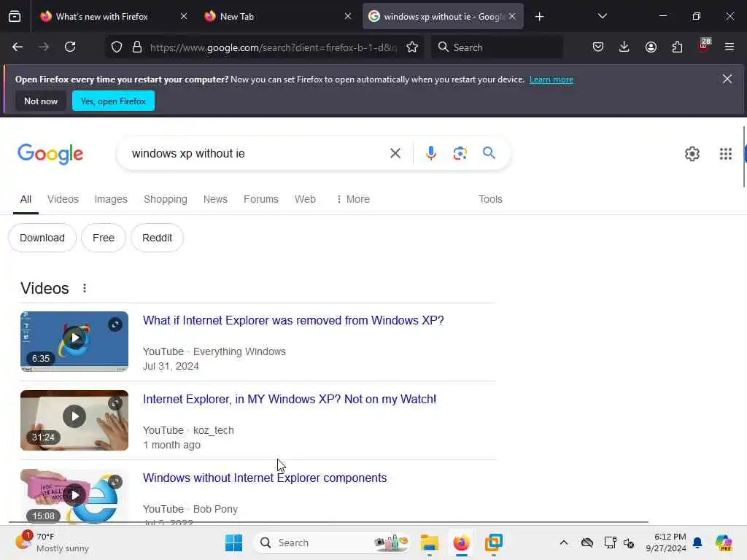View site security lock information
This screenshot has height=560, width=747.
pos(137,47)
